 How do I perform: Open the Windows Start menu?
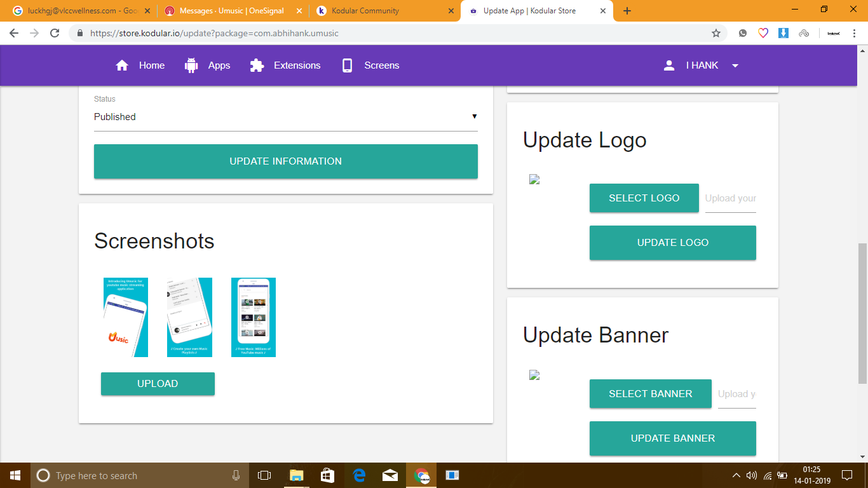[15, 475]
